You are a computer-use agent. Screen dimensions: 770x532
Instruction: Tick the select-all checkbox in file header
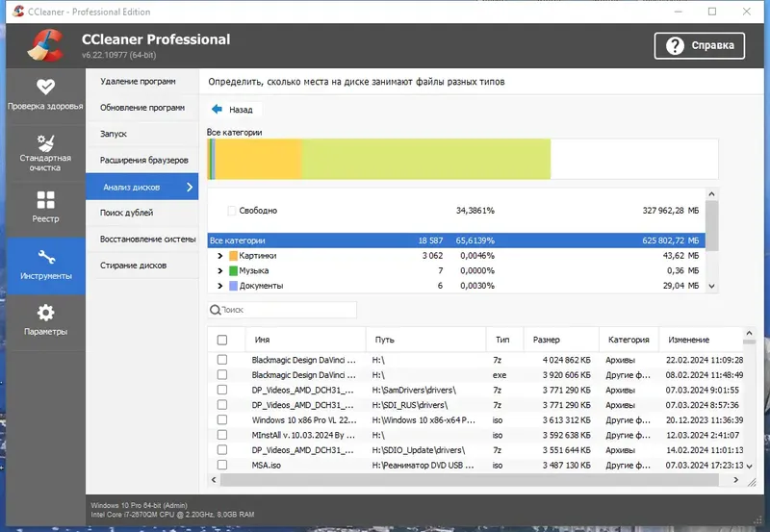point(222,340)
